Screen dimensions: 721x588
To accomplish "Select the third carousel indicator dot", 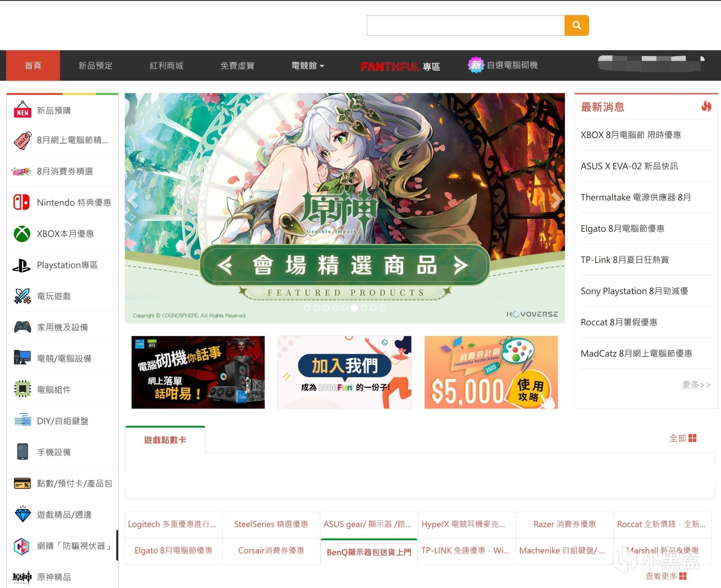I will point(326,307).
